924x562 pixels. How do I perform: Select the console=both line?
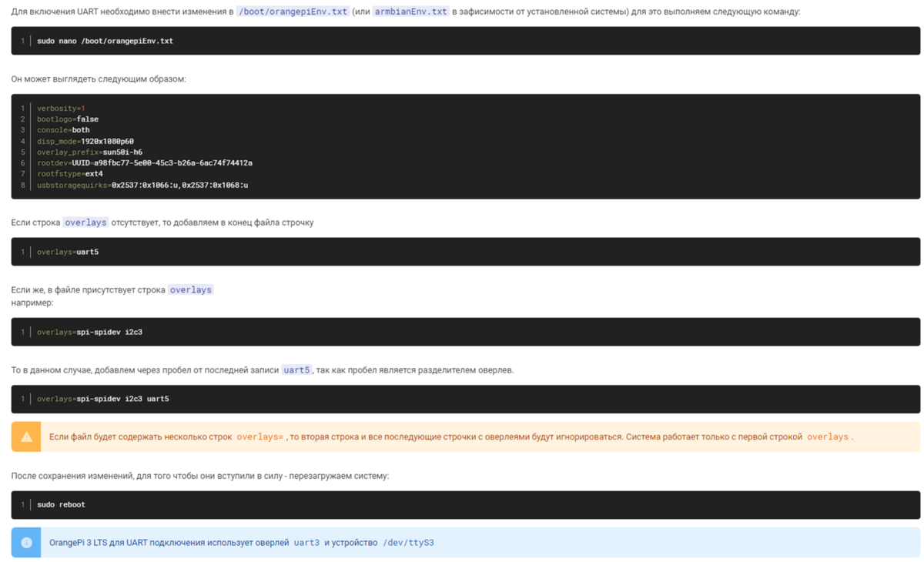pyautogui.click(x=63, y=130)
